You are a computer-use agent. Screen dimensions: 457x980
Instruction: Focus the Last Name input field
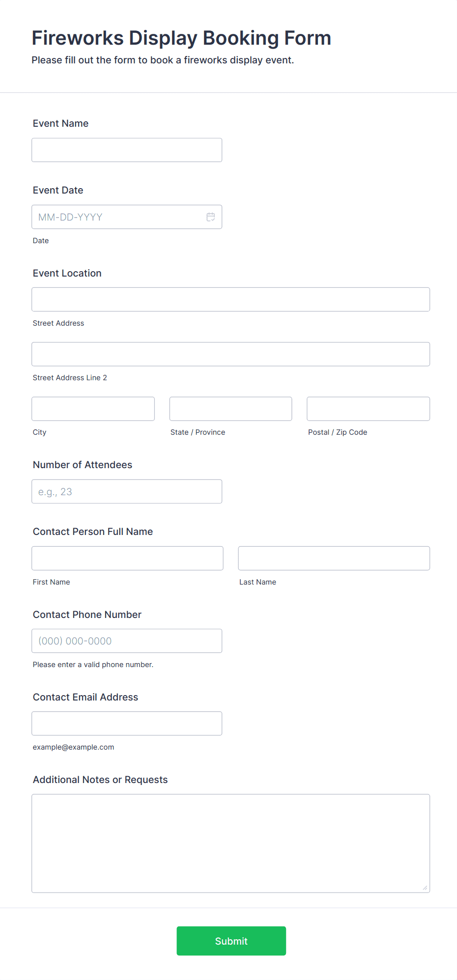tap(334, 559)
